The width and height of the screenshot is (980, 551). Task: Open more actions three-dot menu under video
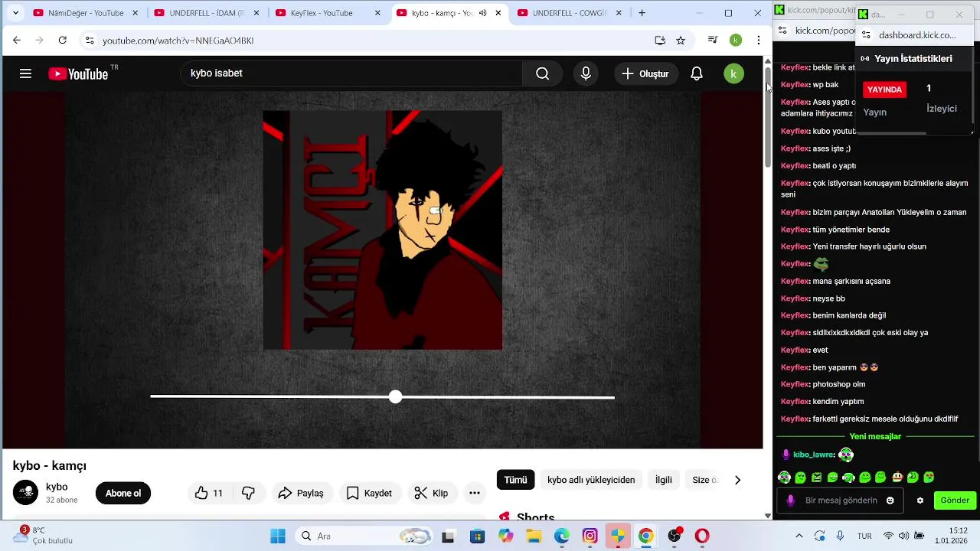pos(475,493)
